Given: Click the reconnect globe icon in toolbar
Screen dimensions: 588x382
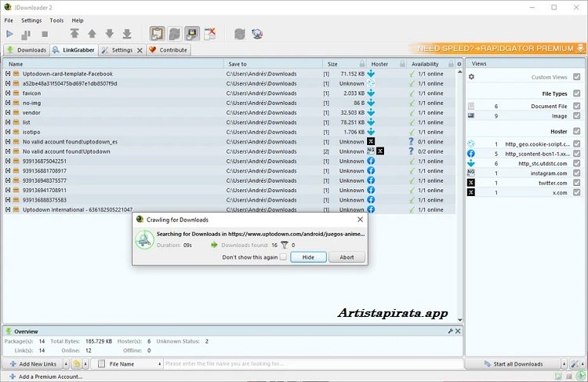Looking at the screenshot, I should [257, 34].
